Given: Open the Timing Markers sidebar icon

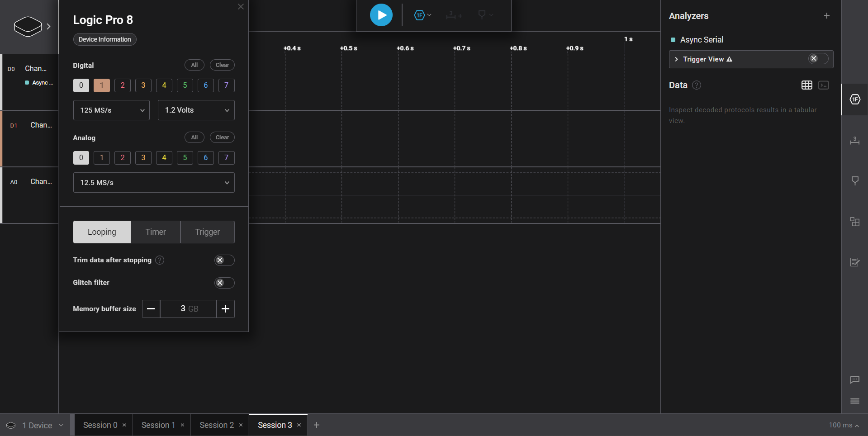Looking at the screenshot, I should pyautogui.click(x=855, y=181).
